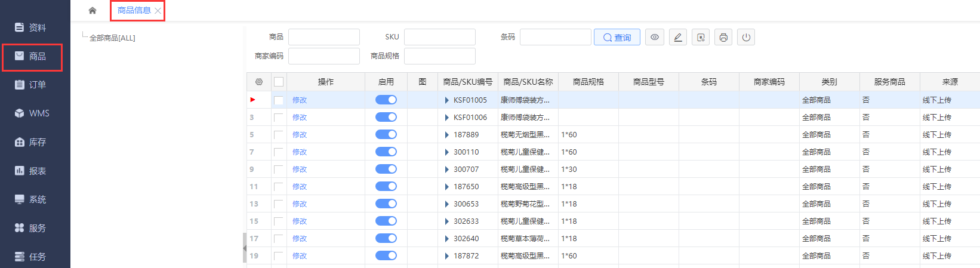Expand row 300110 SKU details
980x268 pixels.
point(446,152)
